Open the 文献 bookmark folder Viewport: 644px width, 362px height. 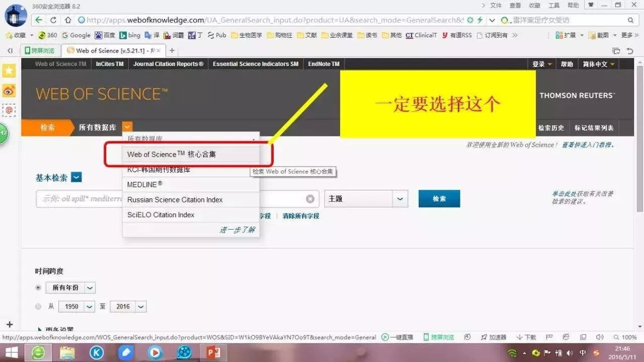[x=307, y=35]
